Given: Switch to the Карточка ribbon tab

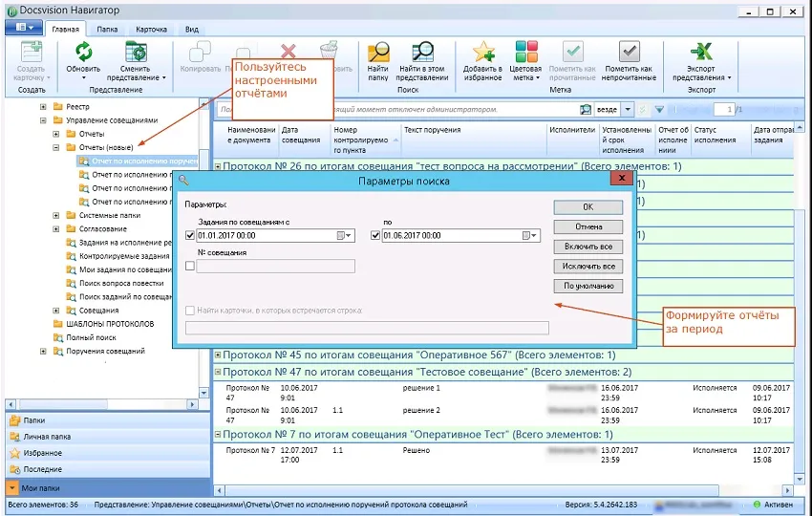Looking at the screenshot, I should tap(151, 30).
